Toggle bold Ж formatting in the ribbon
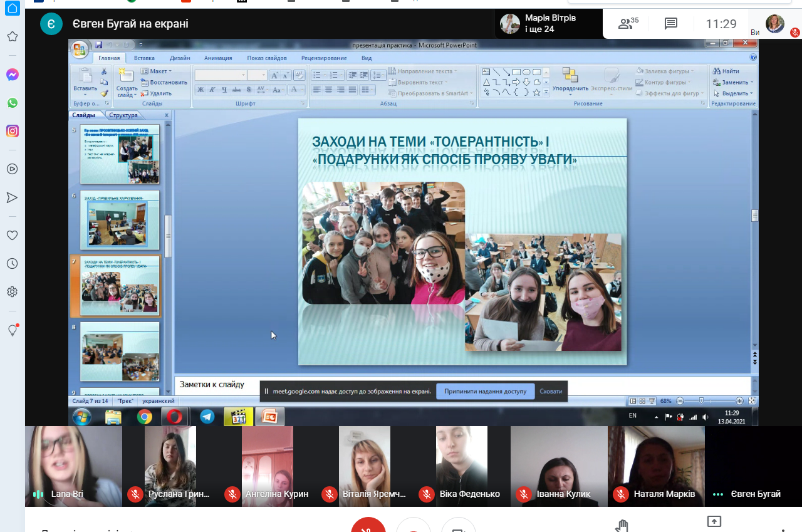The height and width of the screenshot is (532, 802). (x=200, y=90)
